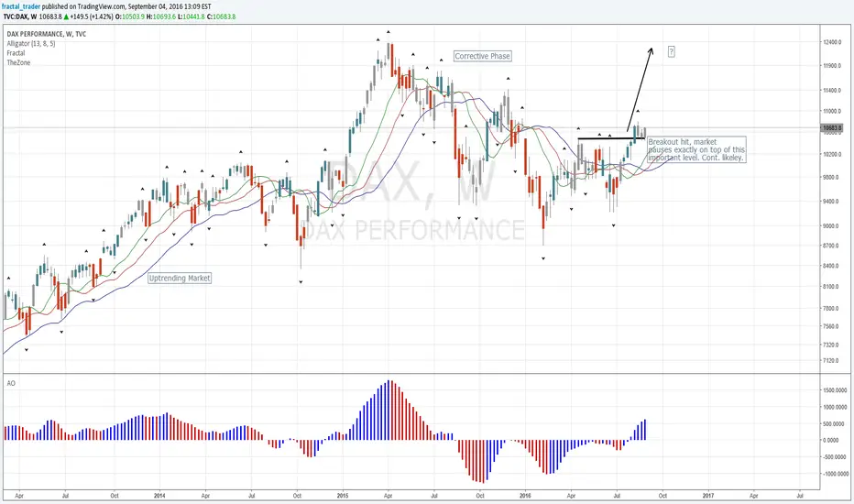Click the "?" annotation box near the arrow

pyautogui.click(x=671, y=51)
